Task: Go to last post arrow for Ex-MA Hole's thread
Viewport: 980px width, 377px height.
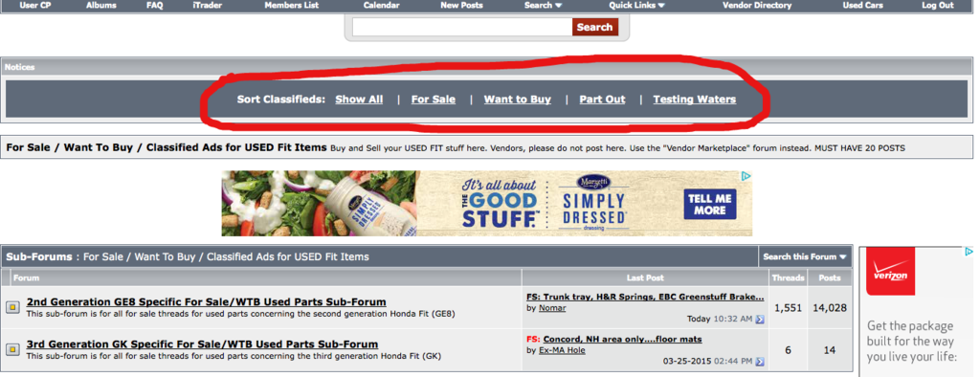Action: [x=759, y=362]
